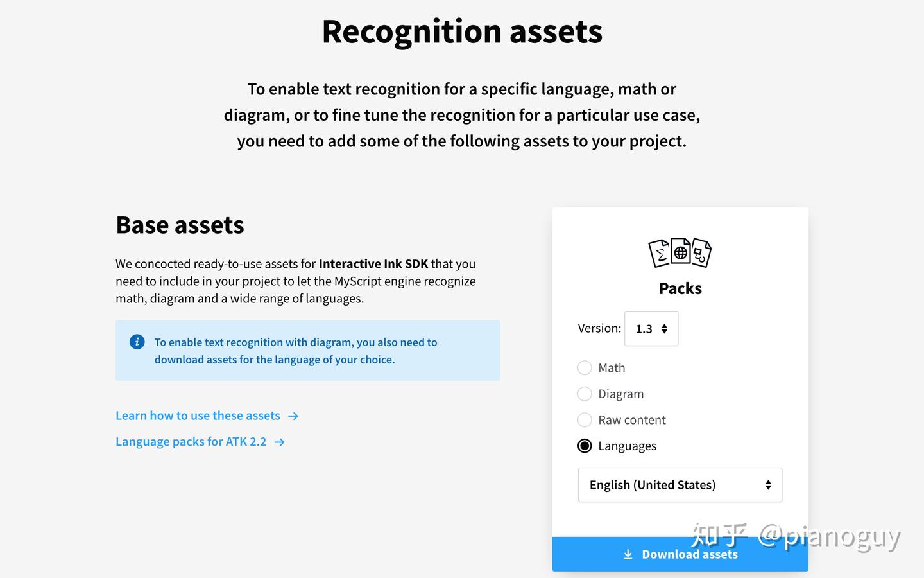Open the Version 1.3 dropdown
The height and width of the screenshot is (578, 924).
coord(651,328)
